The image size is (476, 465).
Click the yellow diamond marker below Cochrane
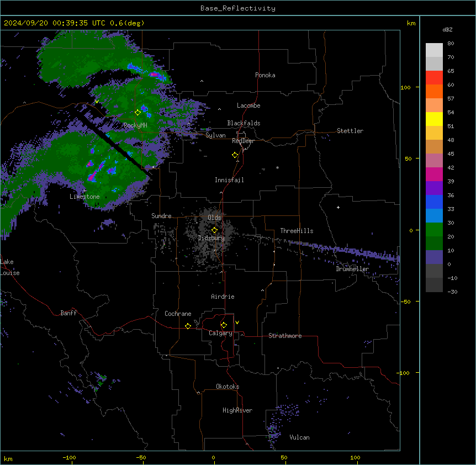188,326
